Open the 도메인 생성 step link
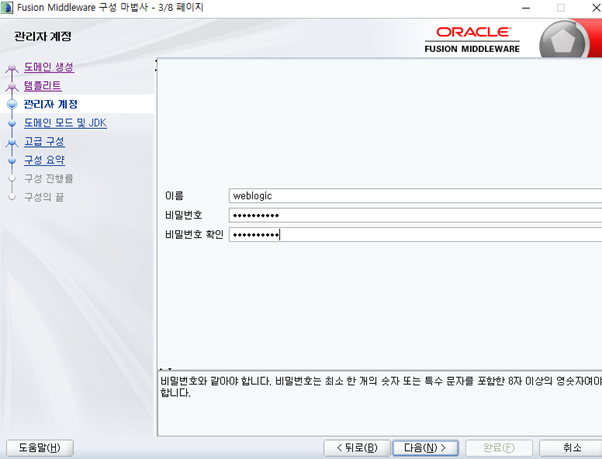 coord(49,67)
